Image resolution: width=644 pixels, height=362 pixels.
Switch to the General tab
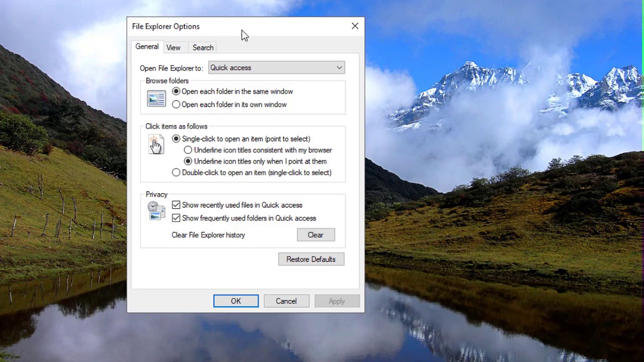tap(147, 47)
